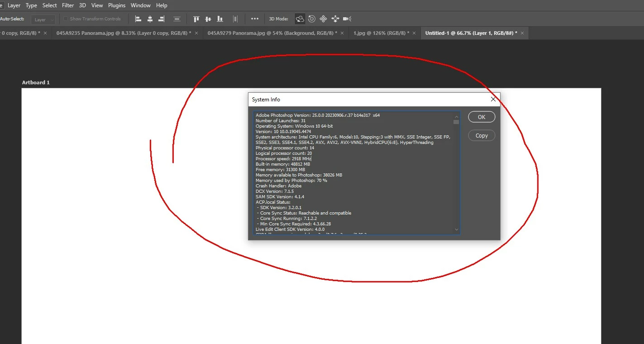Click Copy in System Info dialog
644x344 pixels.
(x=482, y=135)
